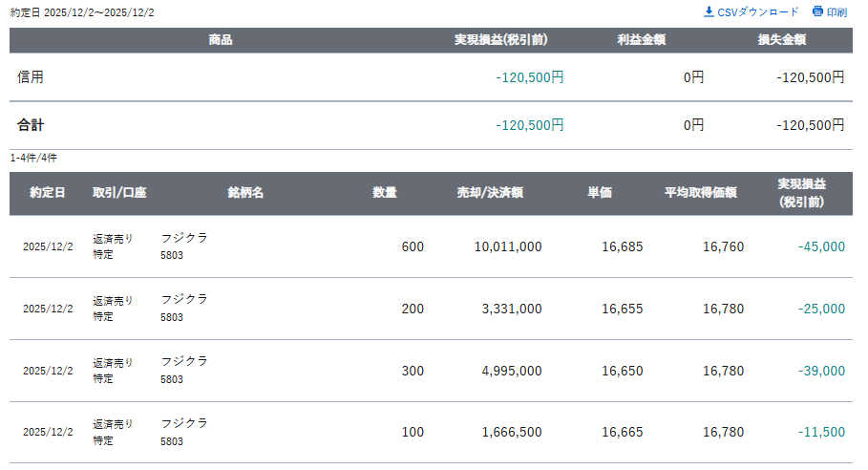Click the 合計 total row
The width and height of the screenshot is (868, 470).
coord(31,125)
